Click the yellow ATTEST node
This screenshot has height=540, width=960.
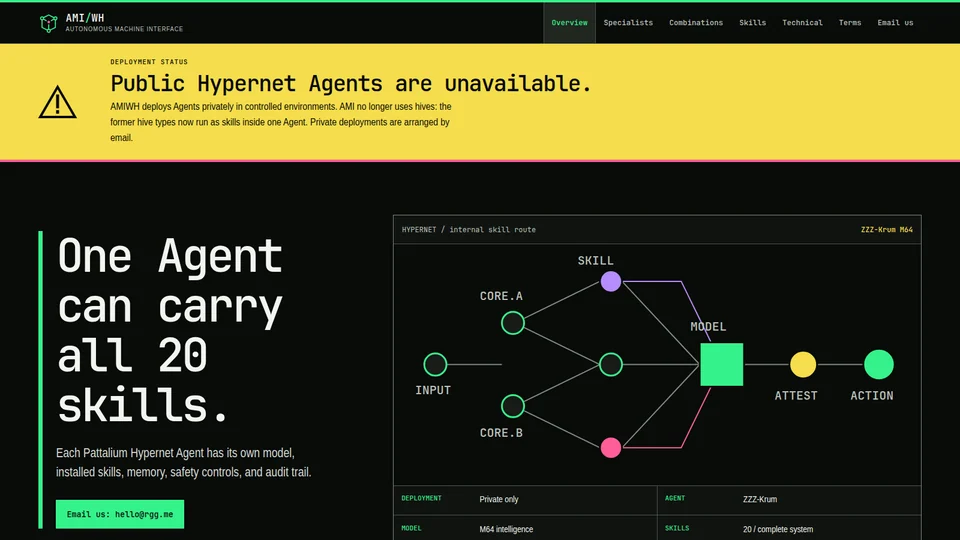(x=803, y=364)
